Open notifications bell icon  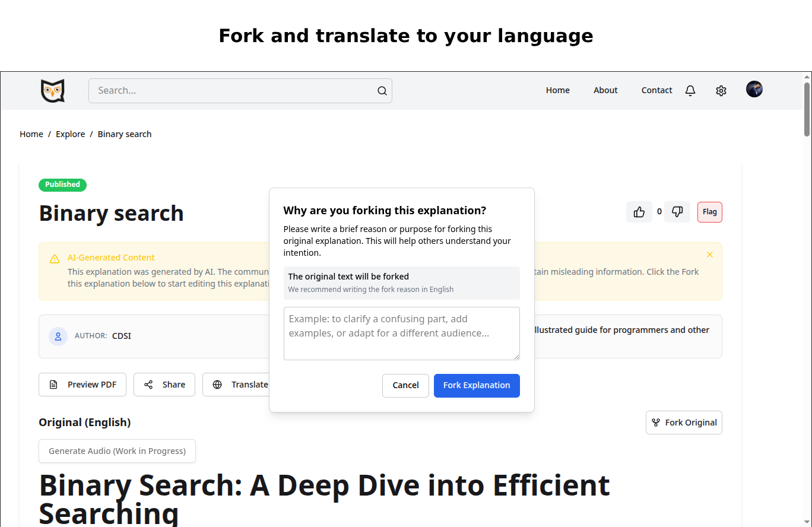(x=690, y=91)
